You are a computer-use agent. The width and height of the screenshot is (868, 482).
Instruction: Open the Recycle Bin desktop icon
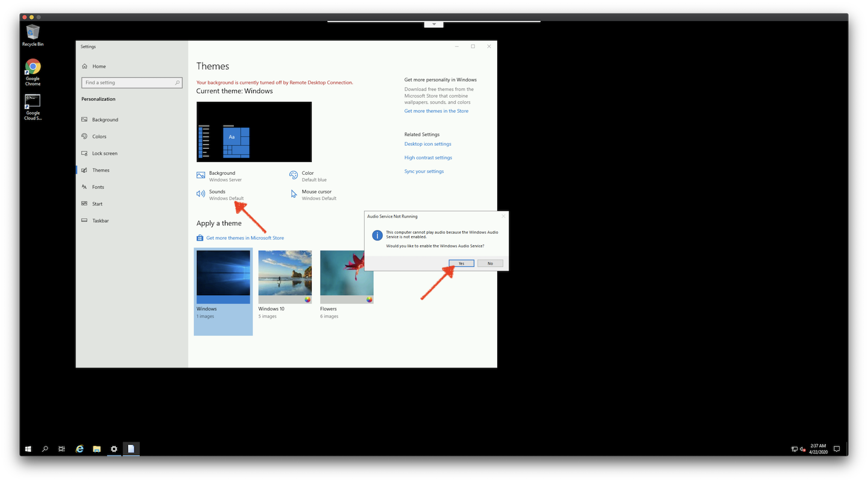[33, 34]
